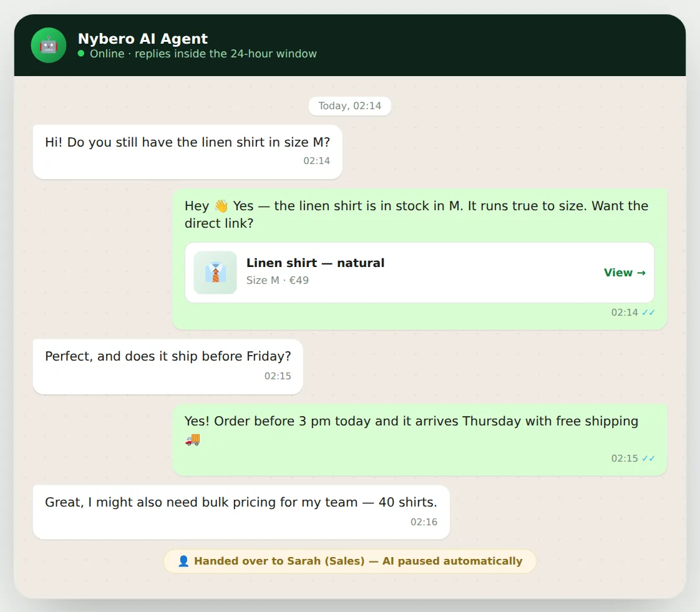Click the delivery truck emoji
The width and height of the screenshot is (700, 612).
192,440
